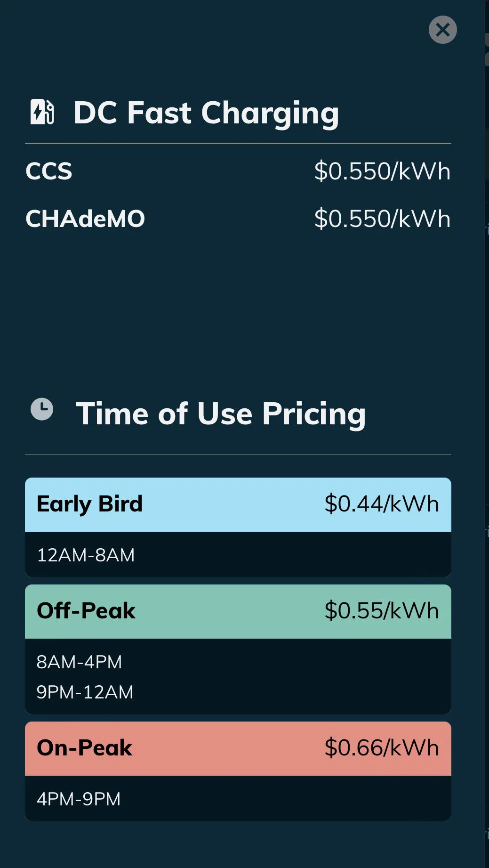Screen dimensions: 489x868
Task: Click the On-Peak $0.66/kWh price
Action: click(x=381, y=748)
